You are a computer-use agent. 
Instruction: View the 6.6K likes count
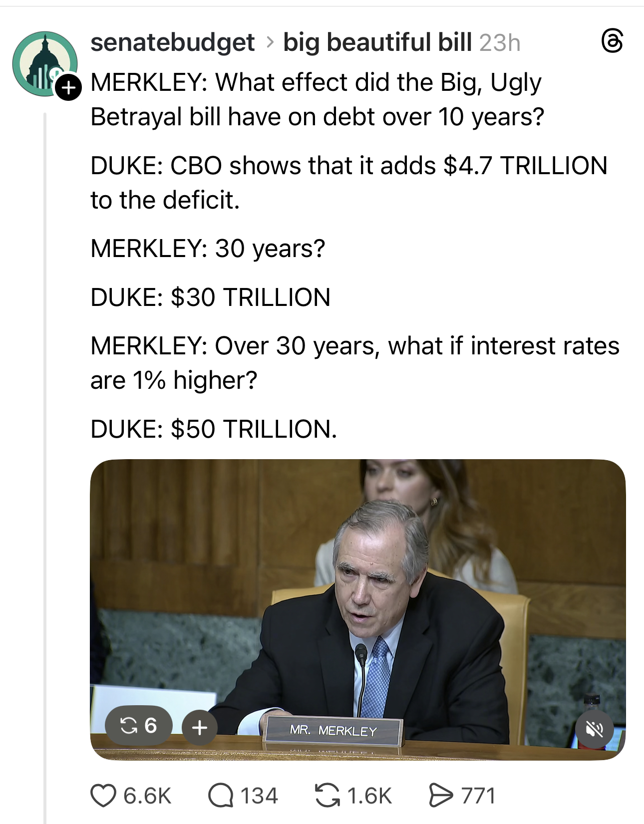pyautogui.click(x=147, y=796)
